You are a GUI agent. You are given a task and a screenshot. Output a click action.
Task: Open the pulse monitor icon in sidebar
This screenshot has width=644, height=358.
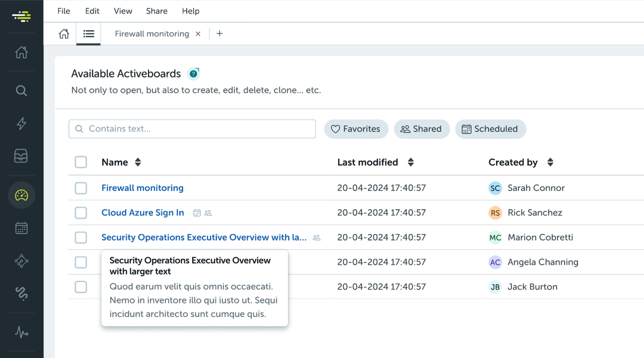point(21,332)
